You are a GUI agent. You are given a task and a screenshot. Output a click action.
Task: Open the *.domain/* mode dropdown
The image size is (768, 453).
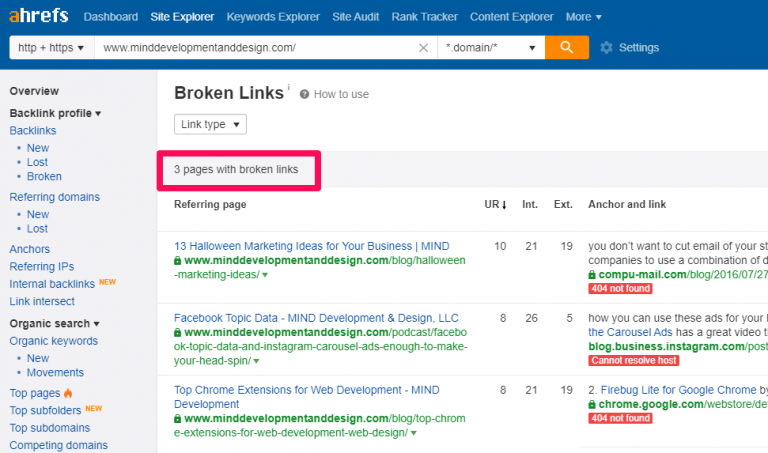click(x=491, y=48)
